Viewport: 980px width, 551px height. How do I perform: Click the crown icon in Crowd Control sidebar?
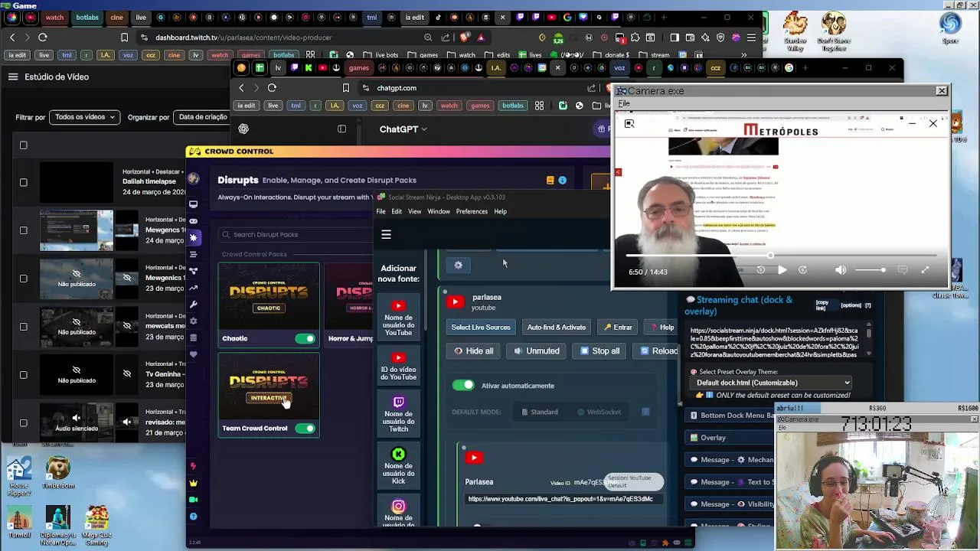pyautogui.click(x=193, y=483)
